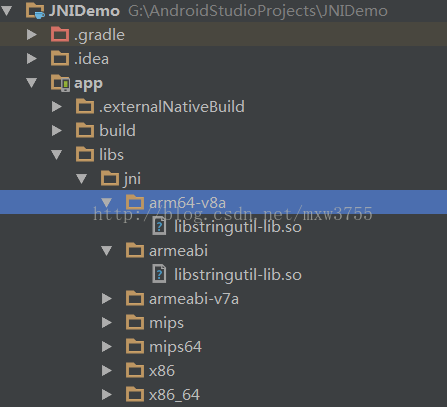
Task: Select the libs folder label
Action: [x=111, y=154]
